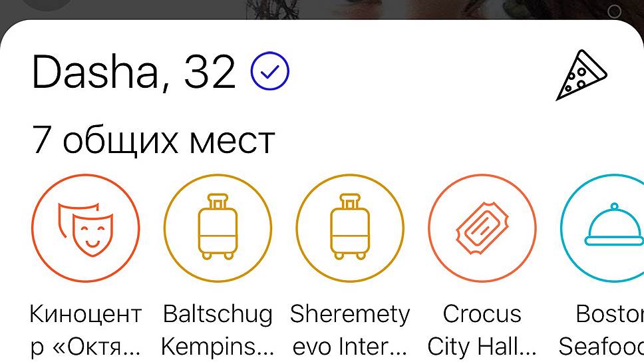Screen dimensions: 644x362
Task: Tap the word «мест» in the heading
Action: 232,142
